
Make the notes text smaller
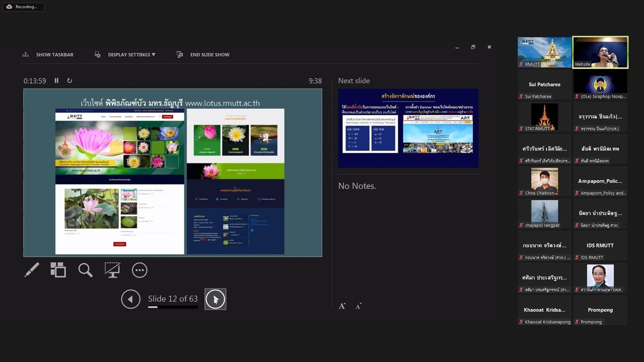coord(358,306)
